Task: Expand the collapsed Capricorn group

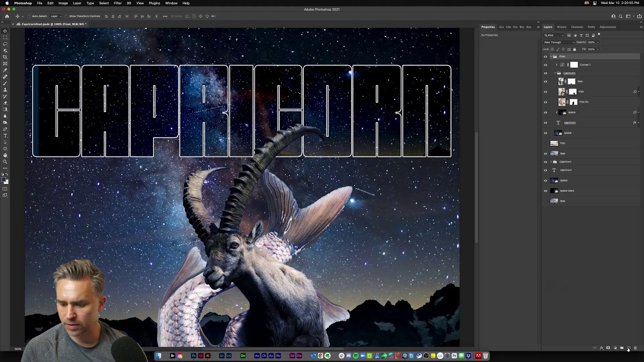Action: (x=550, y=161)
